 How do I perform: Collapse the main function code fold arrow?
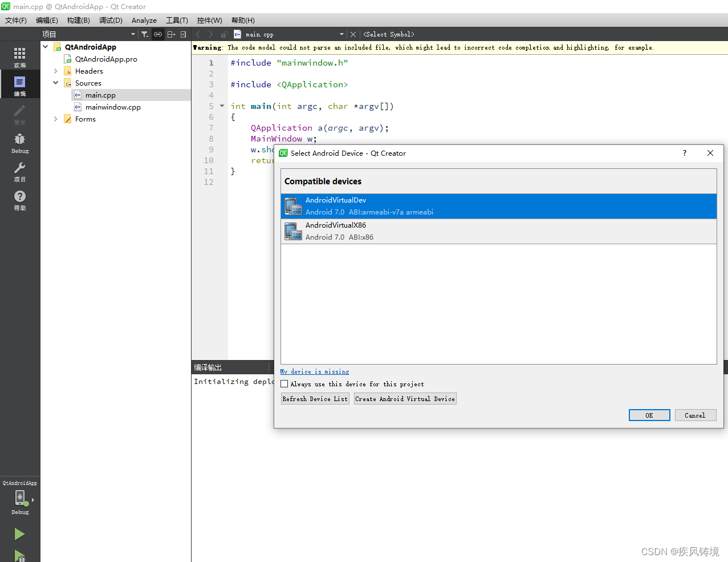point(222,106)
